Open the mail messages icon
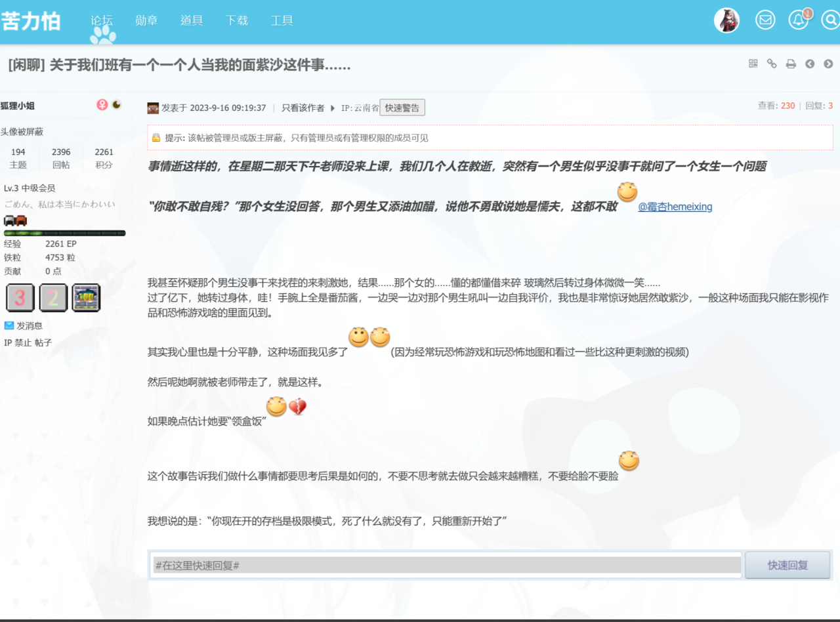The image size is (840, 622). [x=765, y=20]
